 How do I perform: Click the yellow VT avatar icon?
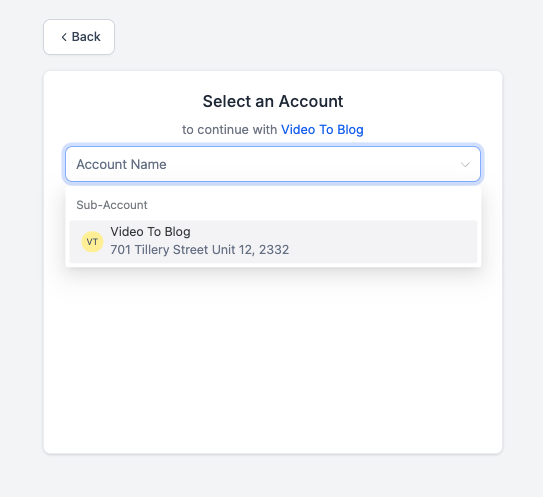[x=92, y=242]
